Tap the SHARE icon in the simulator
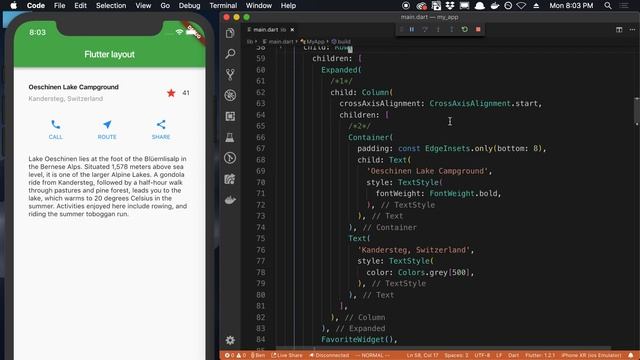The image size is (640, 360). (x=161, y=124)
